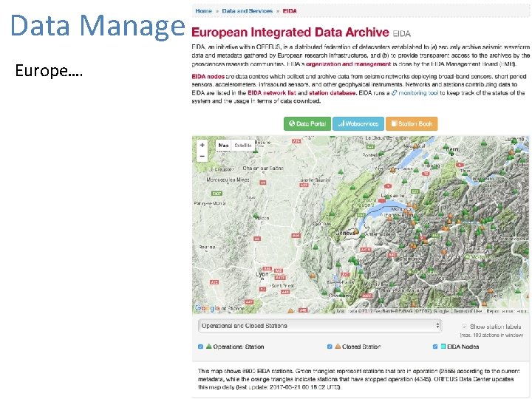Click the globe icon in Data Portal
Viewport: 532px width, 399px height.
pos(292,123)
